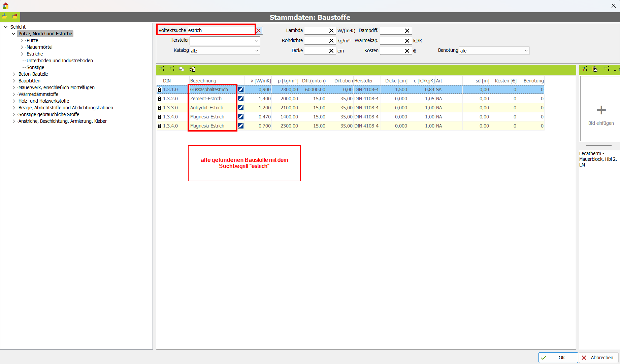Image resolution: width=620 pixels, height=364 pixels.
Task: Click the lock icon of Anhydrit-Estrich row
Action: (160, 108)
